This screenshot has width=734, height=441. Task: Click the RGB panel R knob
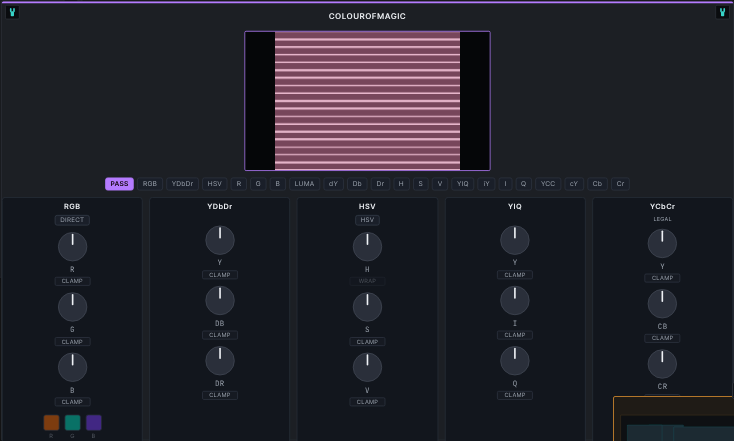[73, 246]
